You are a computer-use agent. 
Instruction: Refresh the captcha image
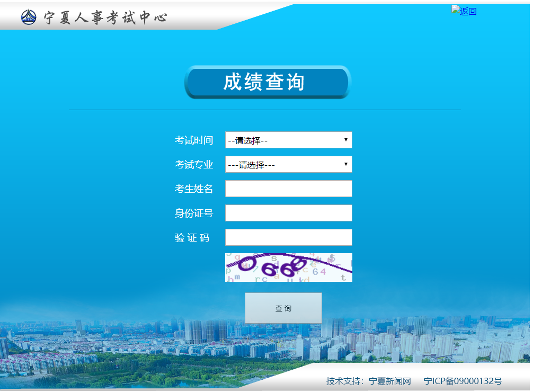coord(289,268)
